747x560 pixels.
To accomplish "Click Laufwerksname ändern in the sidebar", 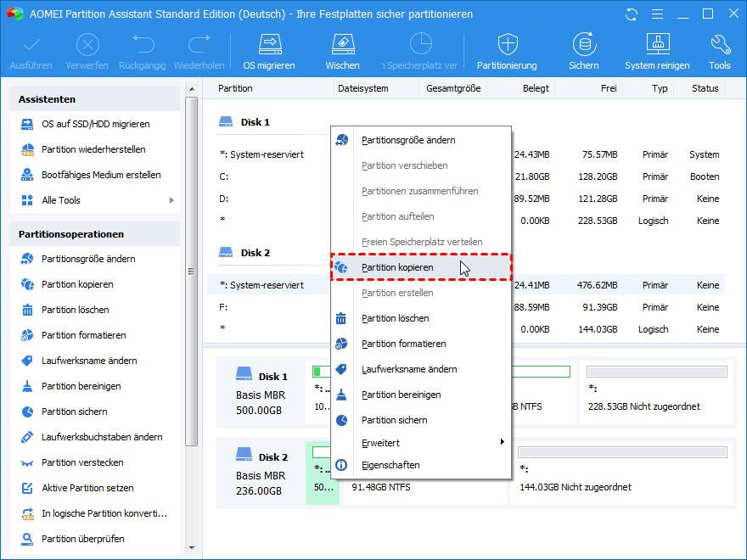I will (89, 361).
